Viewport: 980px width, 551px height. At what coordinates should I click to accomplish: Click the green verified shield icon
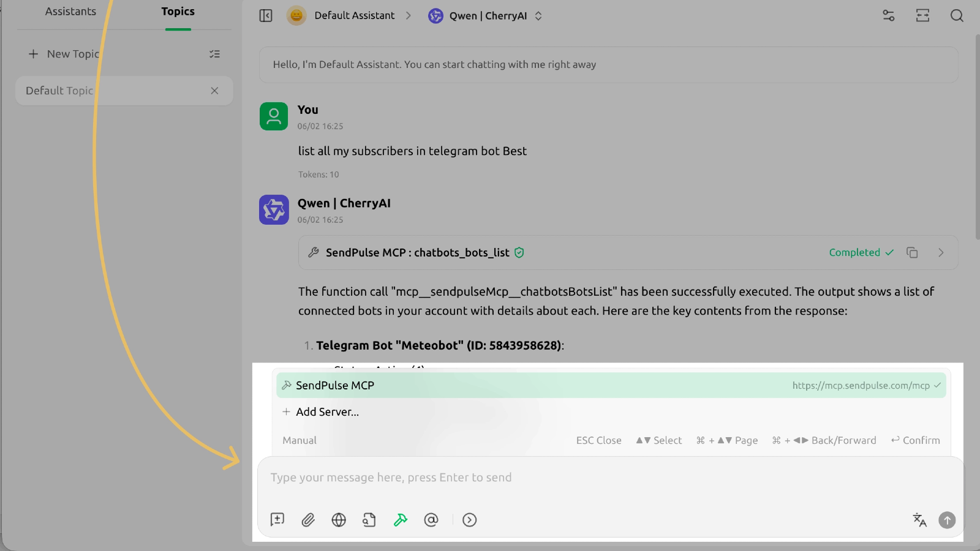coord(519,252)
